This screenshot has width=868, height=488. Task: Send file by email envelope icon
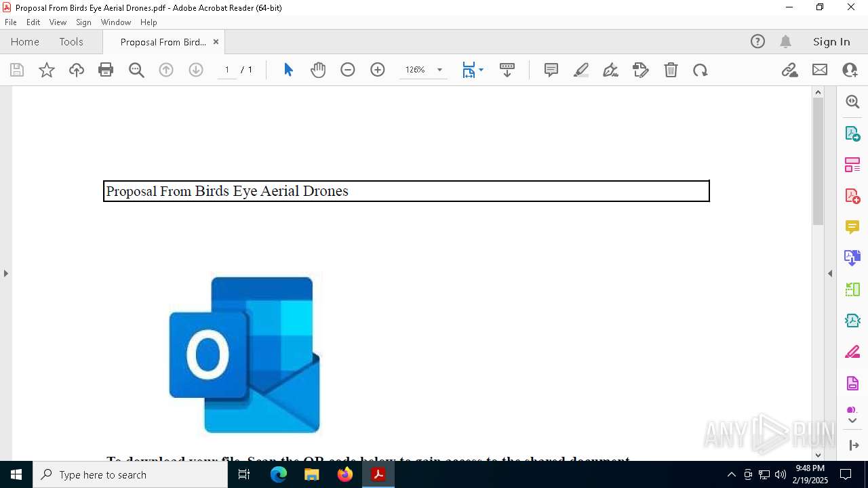(820, 70)
